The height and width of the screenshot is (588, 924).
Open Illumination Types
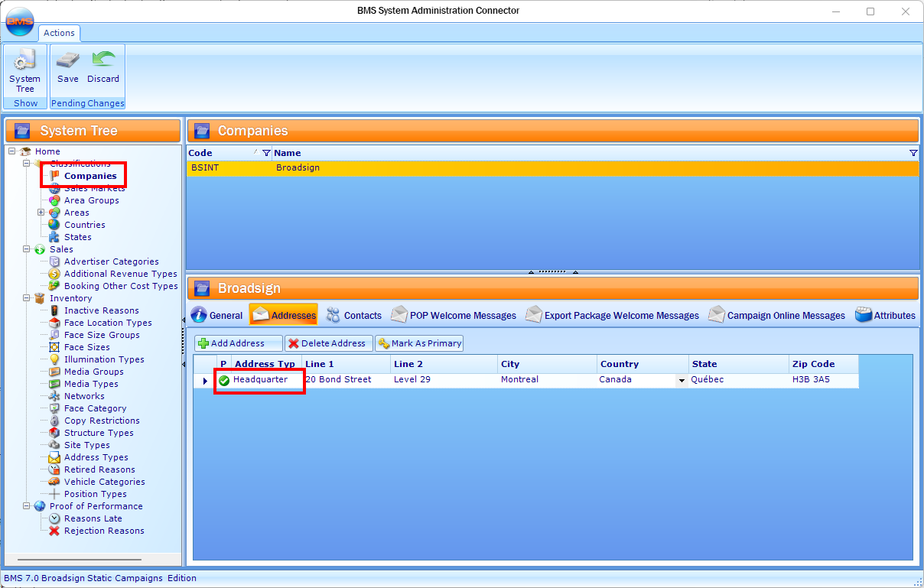[104, 359]
